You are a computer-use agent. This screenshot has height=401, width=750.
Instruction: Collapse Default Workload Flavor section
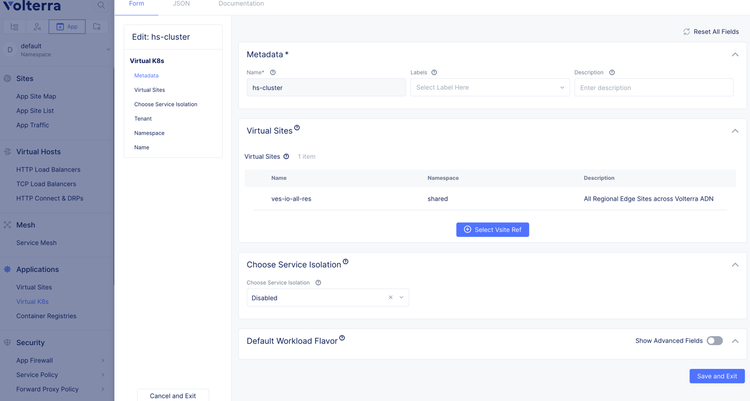(735, 341)
